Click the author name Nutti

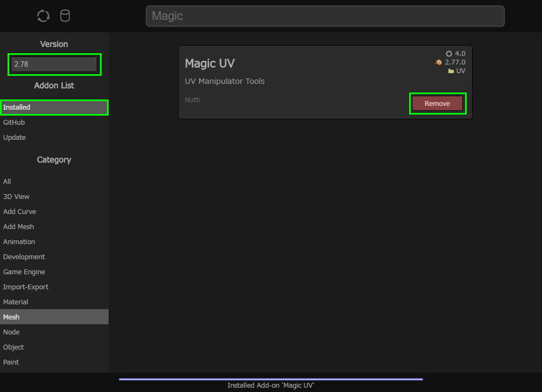point(192,100)
